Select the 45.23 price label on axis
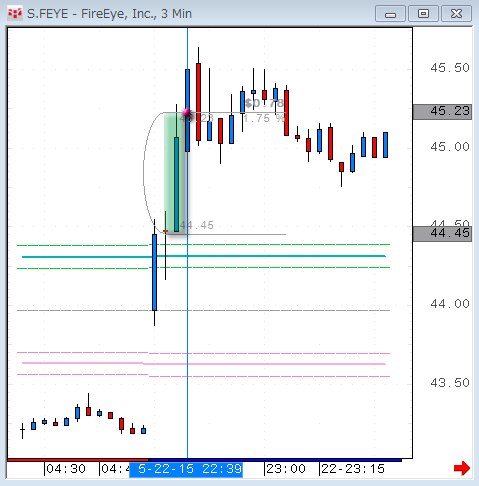Screen dimensions: 479x486 [x=442, y=112]
